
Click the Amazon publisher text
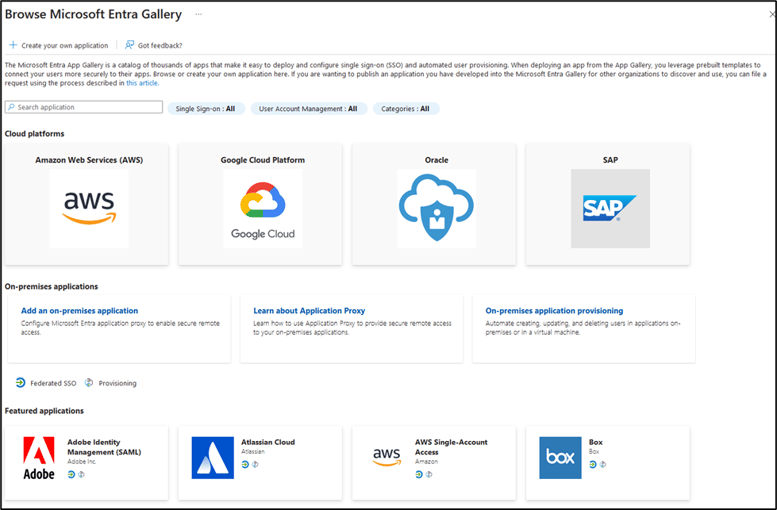427,461
